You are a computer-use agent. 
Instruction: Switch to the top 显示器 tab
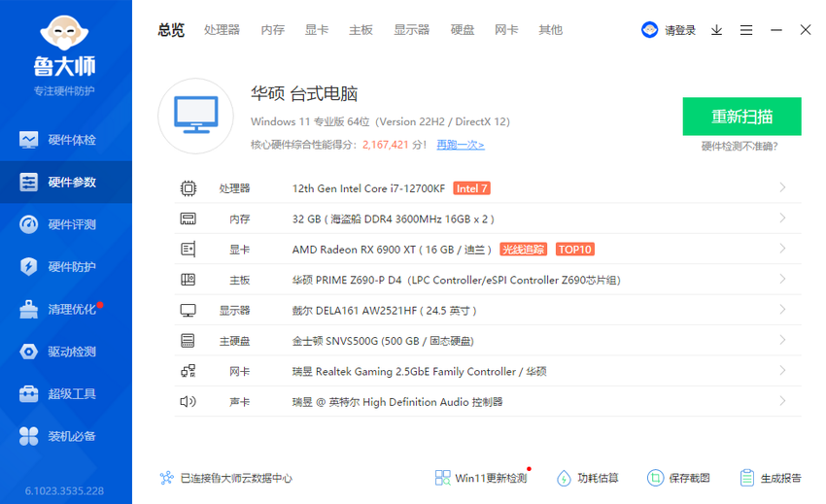(411, 30)
